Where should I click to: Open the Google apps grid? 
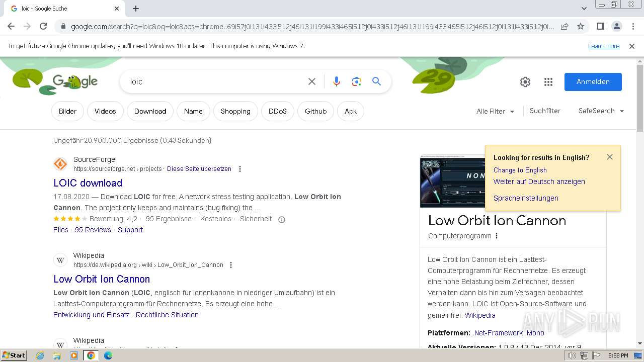(548, 82)
